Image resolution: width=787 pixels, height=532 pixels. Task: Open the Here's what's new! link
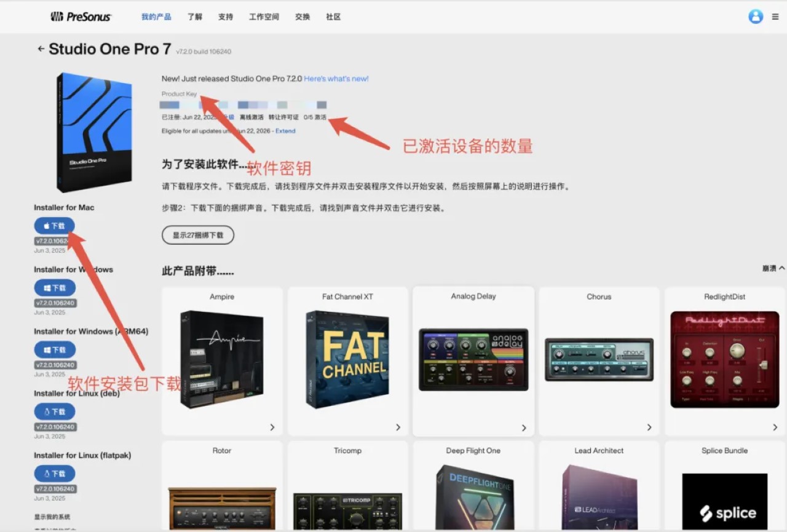click(336, 79)
